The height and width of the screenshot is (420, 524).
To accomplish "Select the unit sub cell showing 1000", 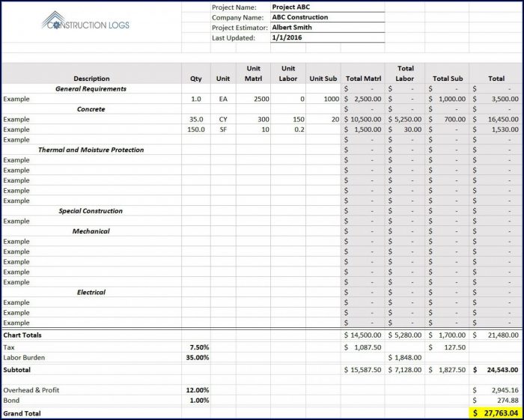I will [323, 100].
